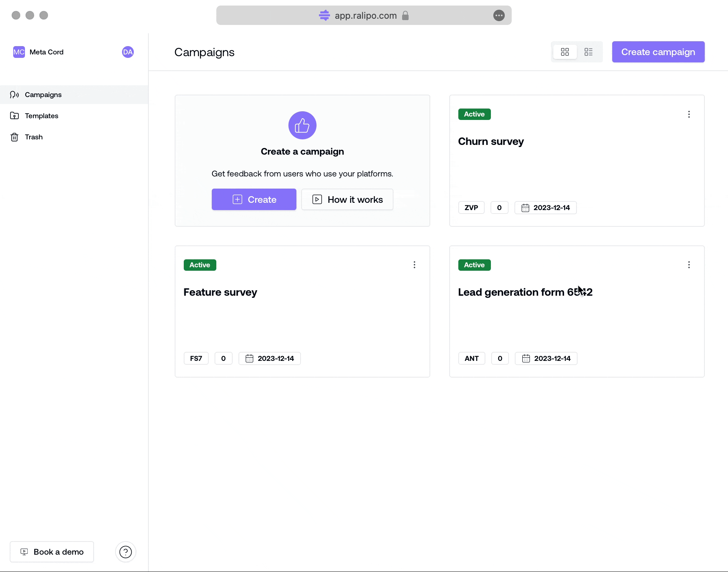Open the Templates section

click(x=41, y=116)
